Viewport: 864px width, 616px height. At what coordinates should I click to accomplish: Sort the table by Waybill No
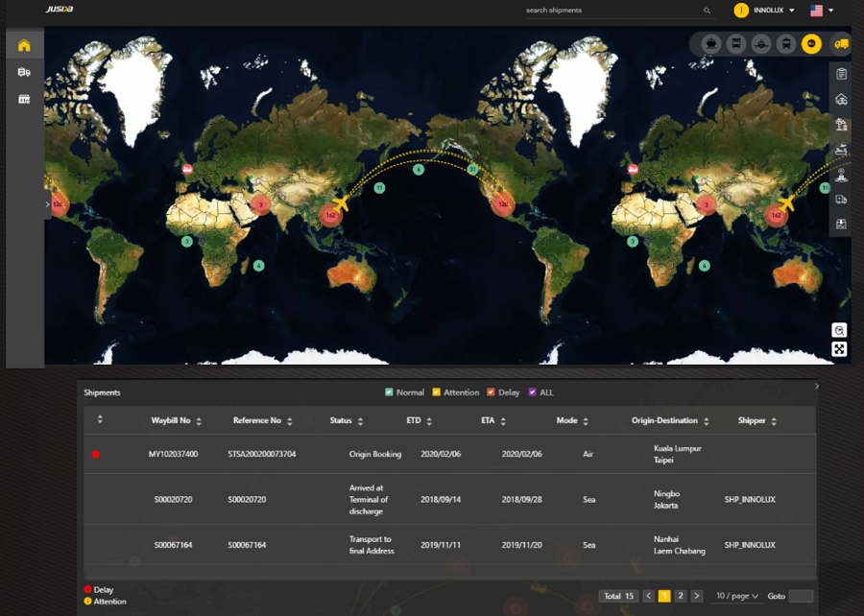199,420
